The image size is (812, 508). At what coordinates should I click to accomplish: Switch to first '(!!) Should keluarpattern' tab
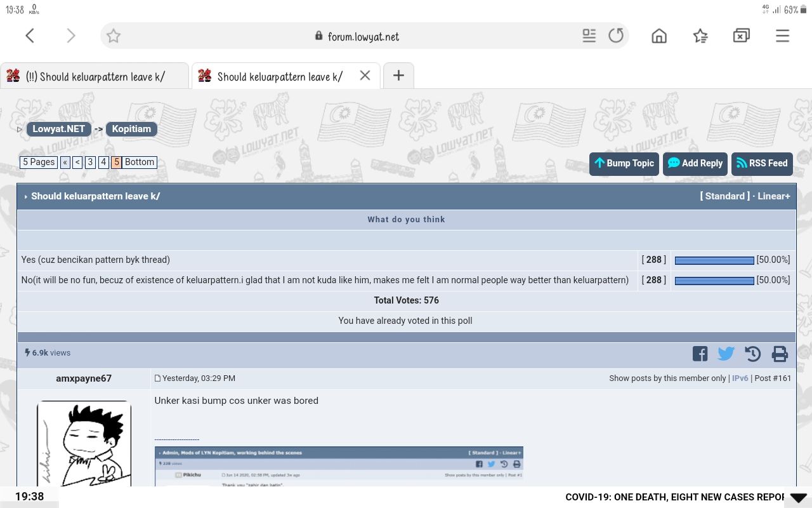pos(95,76)
